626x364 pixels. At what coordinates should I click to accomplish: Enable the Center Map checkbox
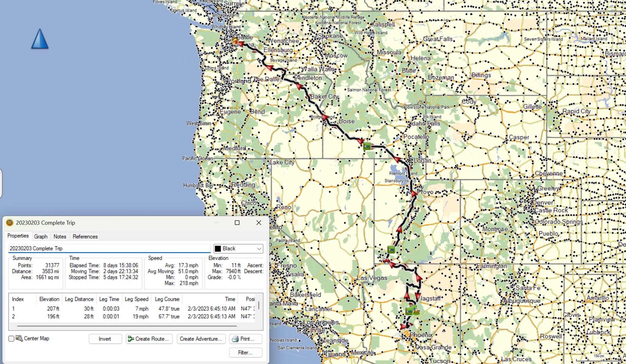tap(11, 339)
